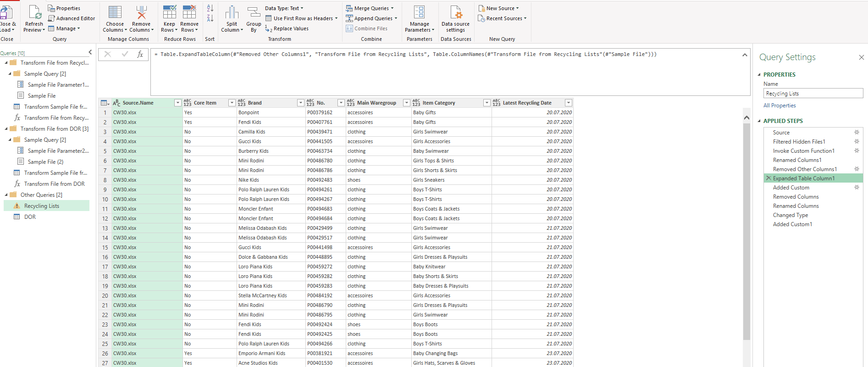Open the Main Waregroup column filter dropdown
This screenshot has height=367, width=868.
click(406, 103)
